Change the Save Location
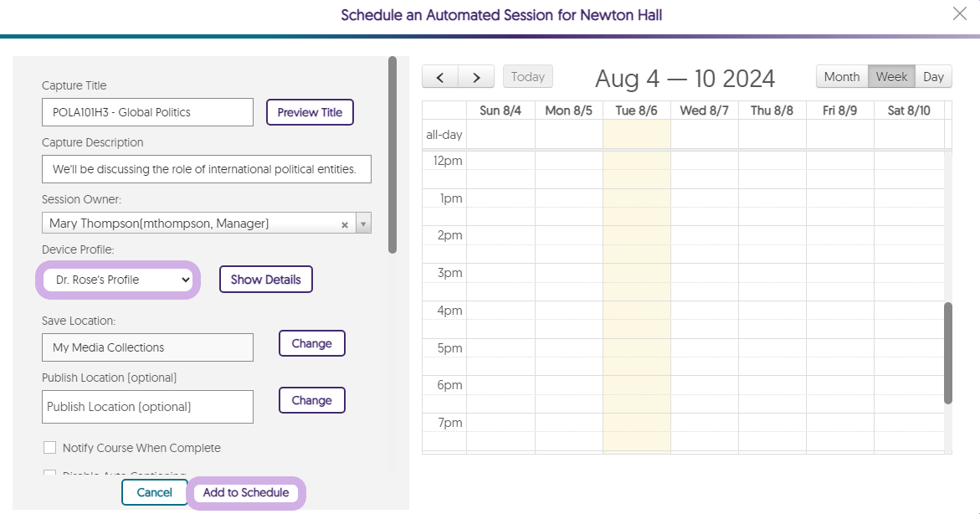The image size is (980, 514). tap(311, 343)
